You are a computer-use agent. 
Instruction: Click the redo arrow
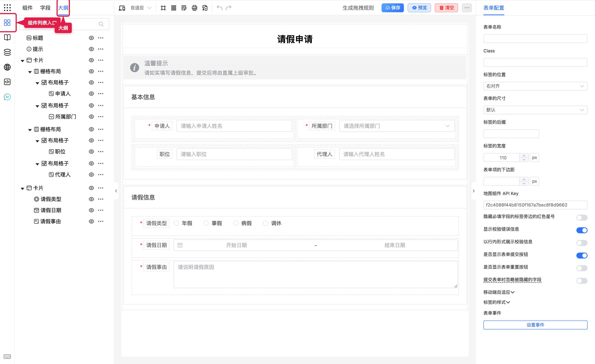click(x=229, y=8)
